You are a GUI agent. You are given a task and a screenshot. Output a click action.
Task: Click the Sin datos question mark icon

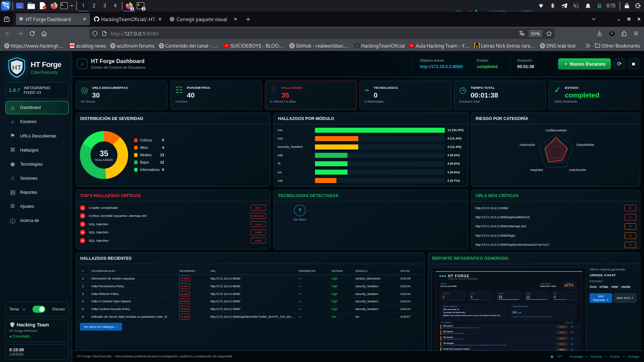(300, 210)
